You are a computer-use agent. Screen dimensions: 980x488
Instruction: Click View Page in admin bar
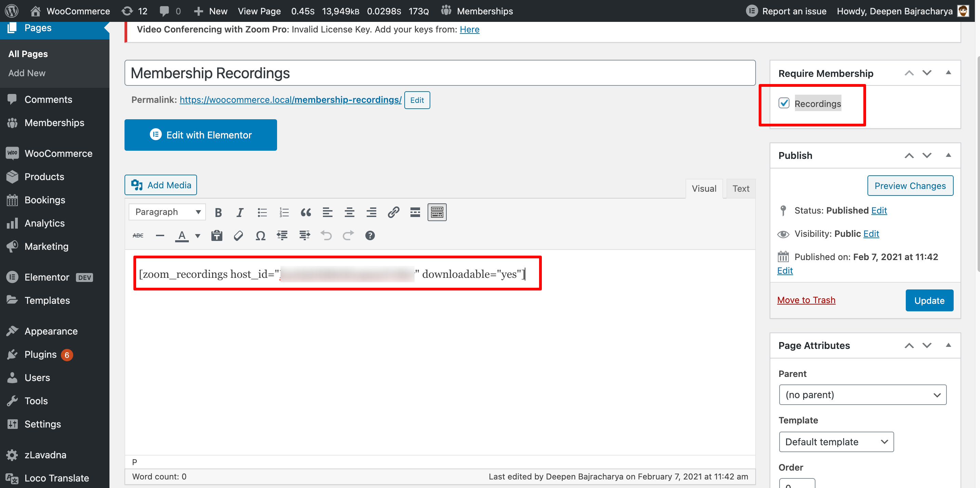click(x=259, y=11)
